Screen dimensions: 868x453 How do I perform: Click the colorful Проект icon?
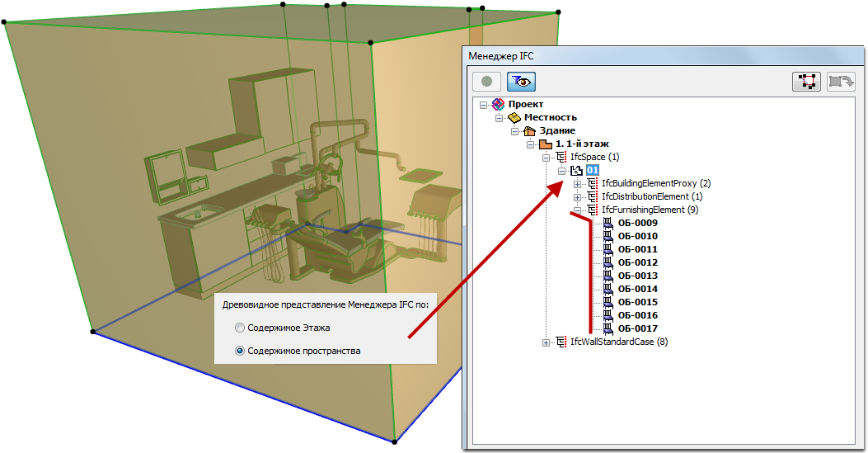click(x=498, y=104)
